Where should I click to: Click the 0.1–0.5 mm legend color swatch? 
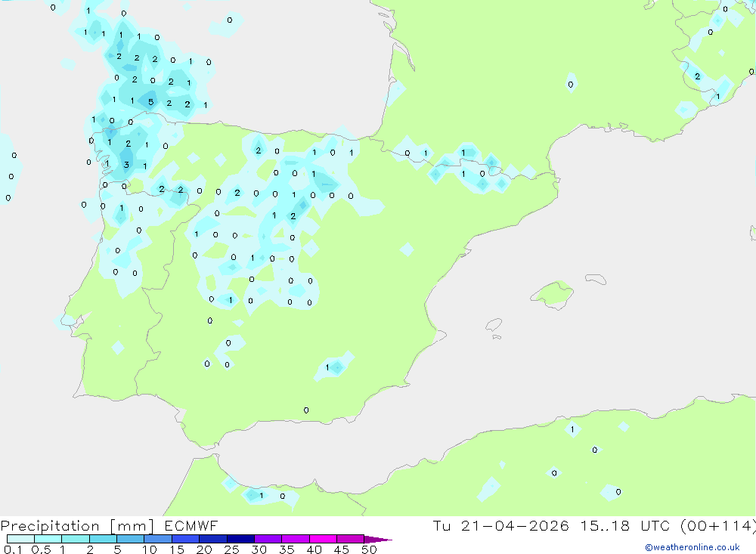(20, 539)
